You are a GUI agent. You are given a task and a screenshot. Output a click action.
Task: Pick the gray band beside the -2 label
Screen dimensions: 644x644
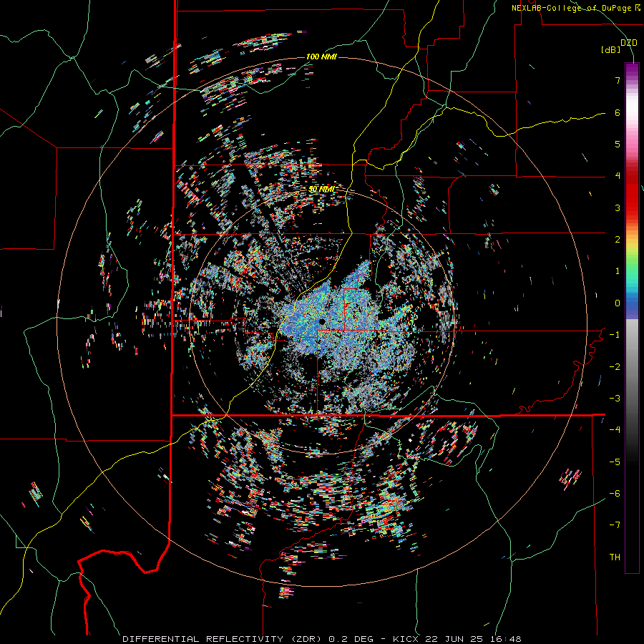click(x=632, y=367)
